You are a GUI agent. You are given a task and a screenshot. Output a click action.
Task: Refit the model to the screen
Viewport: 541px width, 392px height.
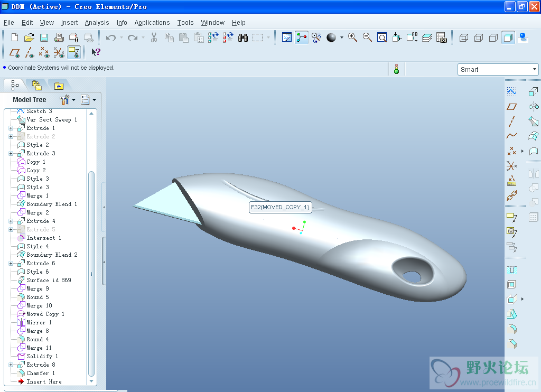click(x=382, y=38)
